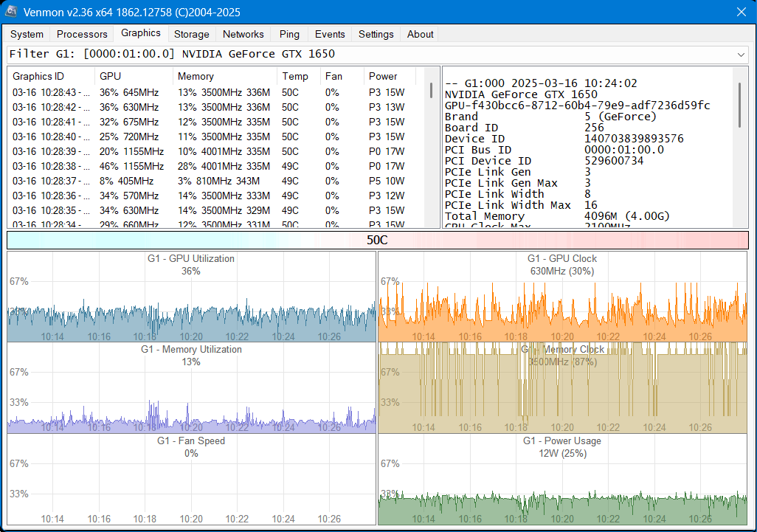Open the Ping tab
This screenshot has width=757, height=532.
(x=289, y=34)
